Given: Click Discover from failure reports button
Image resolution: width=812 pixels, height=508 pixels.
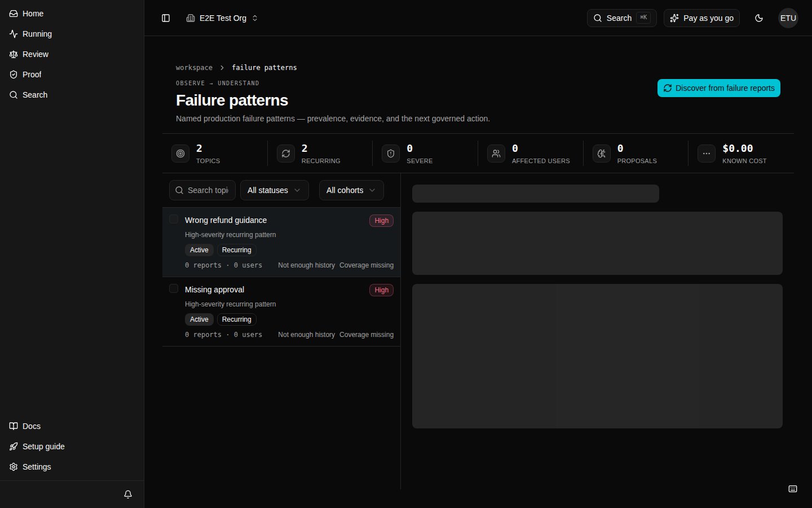Looking at the screenshot, I should pos(719,88).
